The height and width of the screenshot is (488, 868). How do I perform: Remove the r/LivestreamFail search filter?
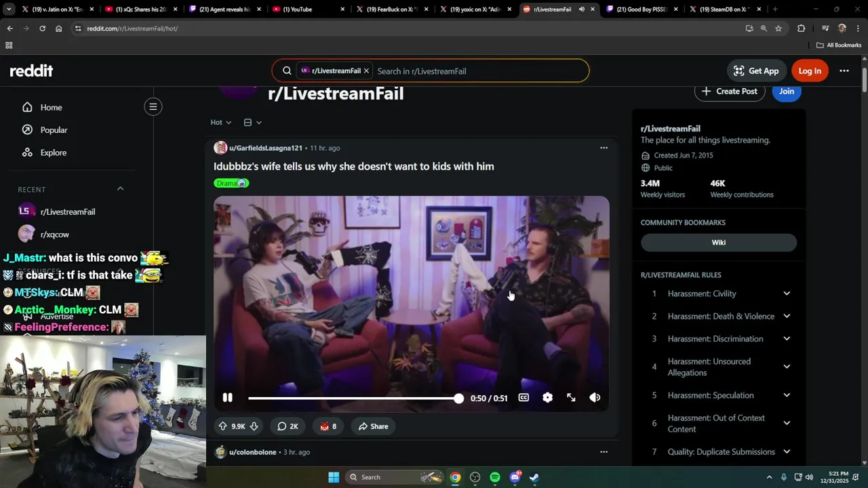(366, 70)
